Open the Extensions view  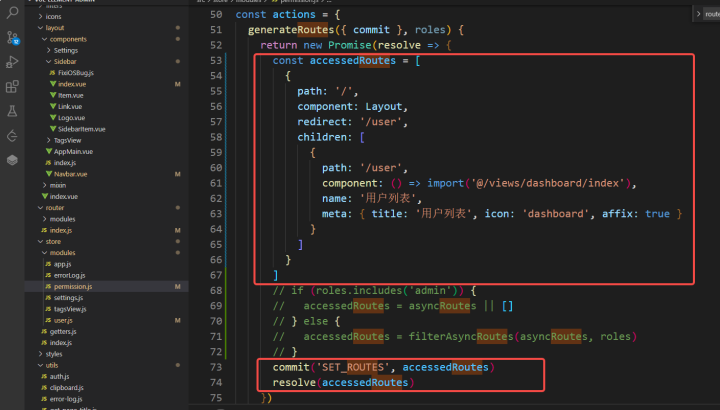pos(12,86)
